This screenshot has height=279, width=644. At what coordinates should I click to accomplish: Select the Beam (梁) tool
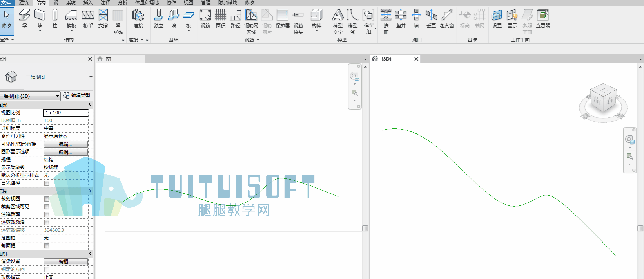pos(25,18)
